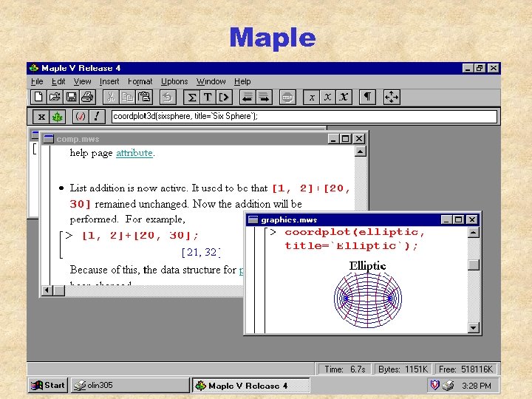Screen dimensions: 532x399
Task: Click Maple leaf icon in main title bar
Action: point(34,68)
